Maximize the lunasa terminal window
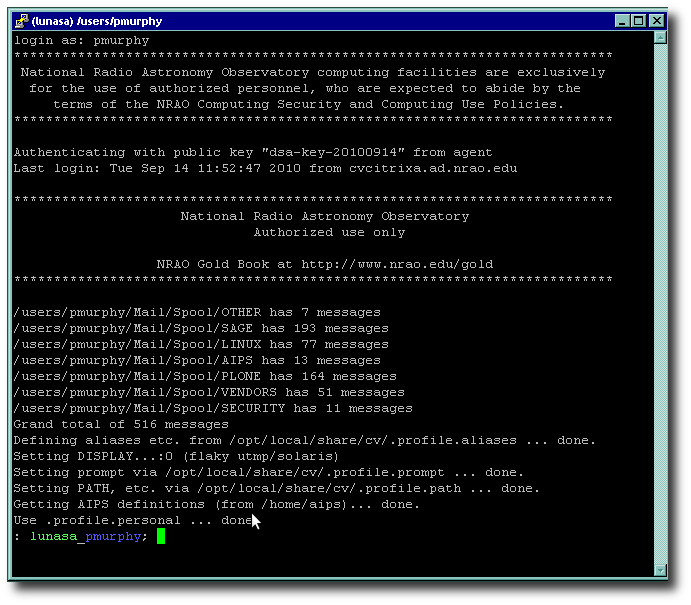The width and height of the screenshot is (691, 605). click(x=639, y=20)
